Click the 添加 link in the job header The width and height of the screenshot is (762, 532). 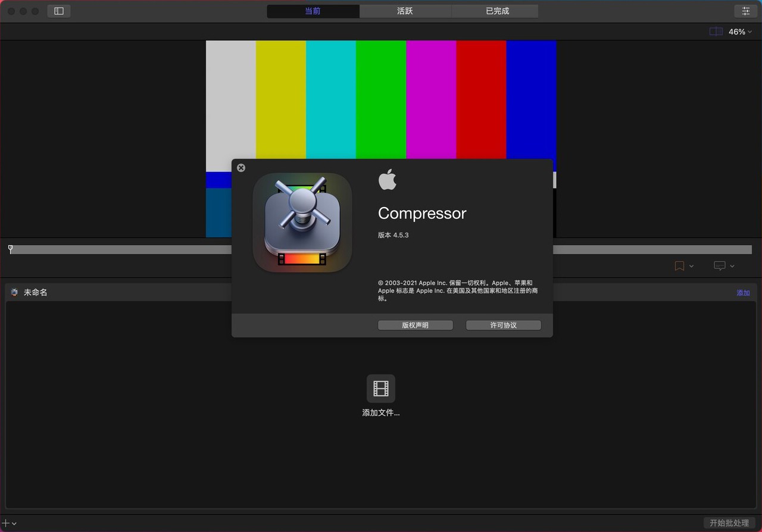(x=743, y=293)
